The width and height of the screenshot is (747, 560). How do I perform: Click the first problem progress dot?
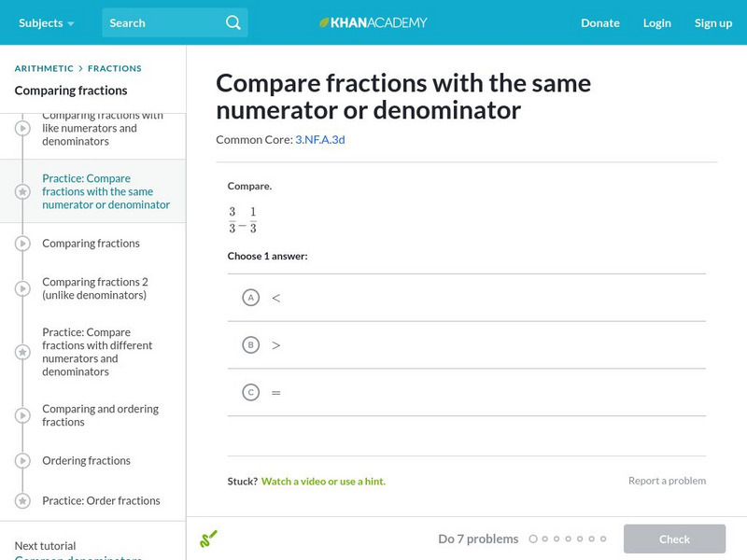pos(533,539)
